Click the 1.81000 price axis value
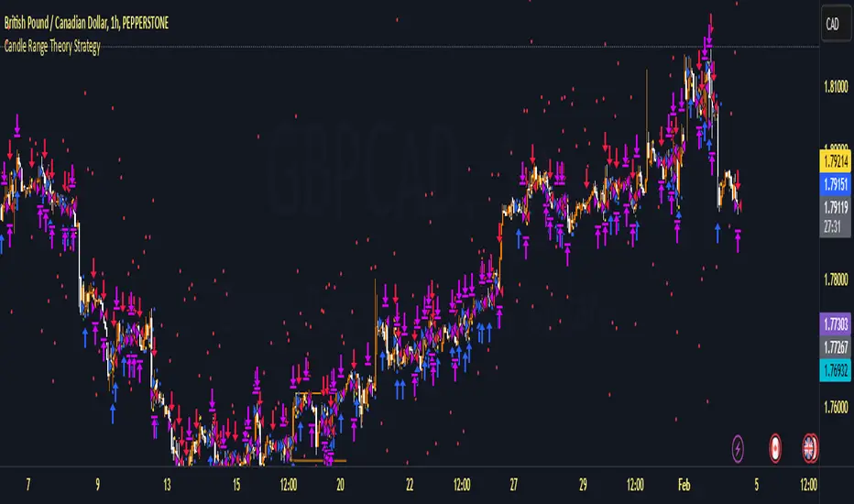Image resolution: width=854 pixels, height=504 pixels. coord(836,87)
